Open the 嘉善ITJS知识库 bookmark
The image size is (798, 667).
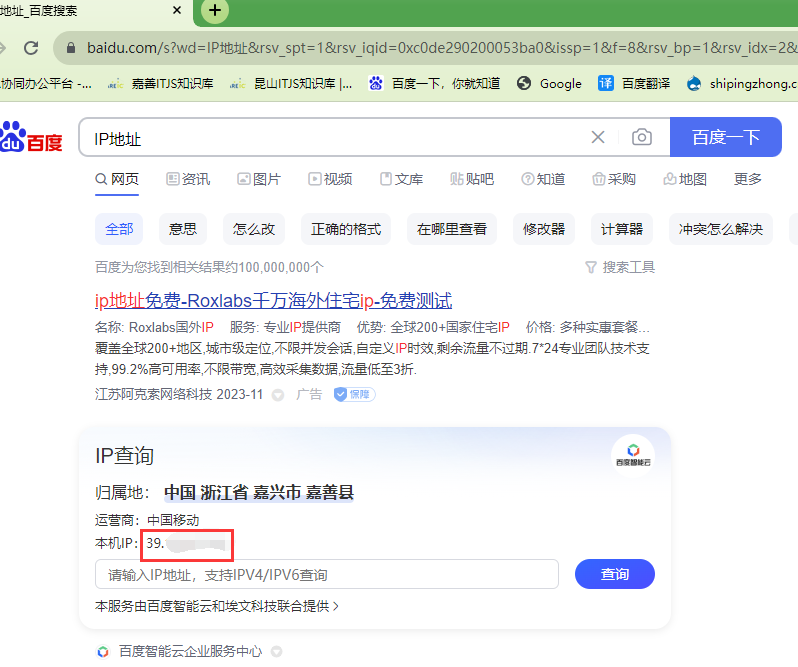point(161,83)
